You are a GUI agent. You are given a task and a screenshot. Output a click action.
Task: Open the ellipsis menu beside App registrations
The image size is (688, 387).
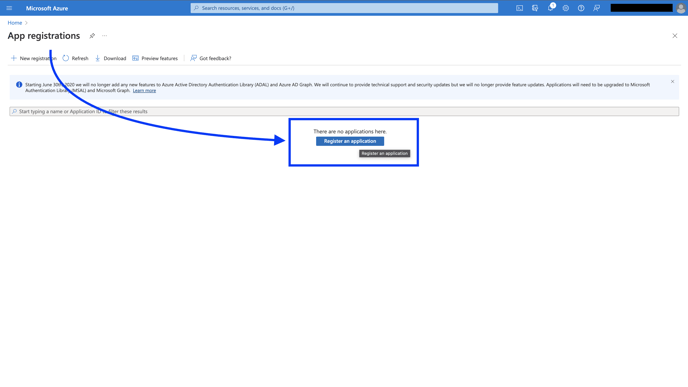pyautogui.click(x=104, y=36)
